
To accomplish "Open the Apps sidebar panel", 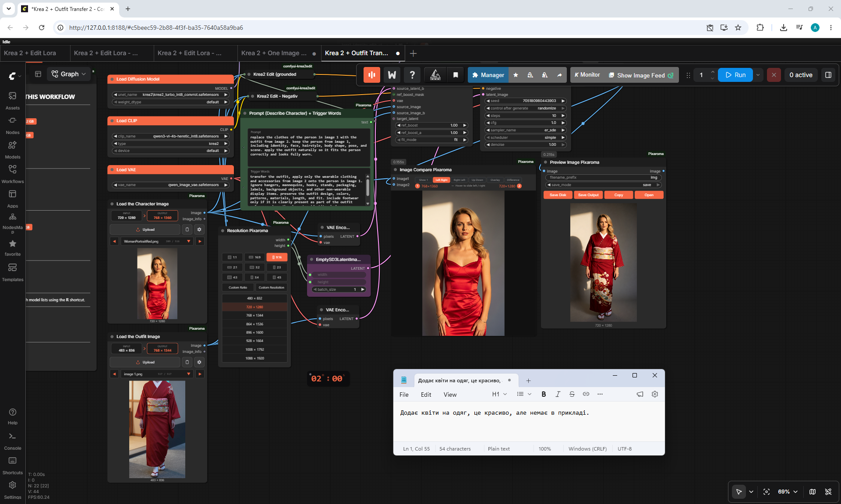I will (13, 198).
